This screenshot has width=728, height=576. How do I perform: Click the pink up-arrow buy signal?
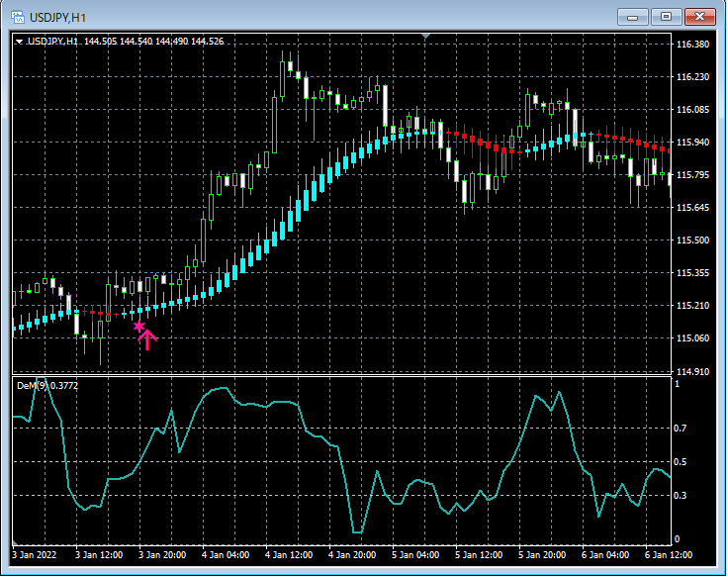[147, 339]
